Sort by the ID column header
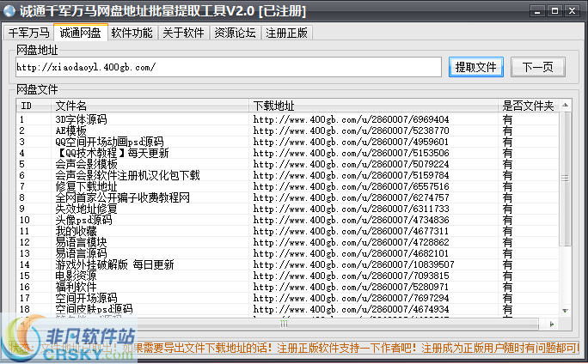The image size is (588, 364). (x=34, y=106)
